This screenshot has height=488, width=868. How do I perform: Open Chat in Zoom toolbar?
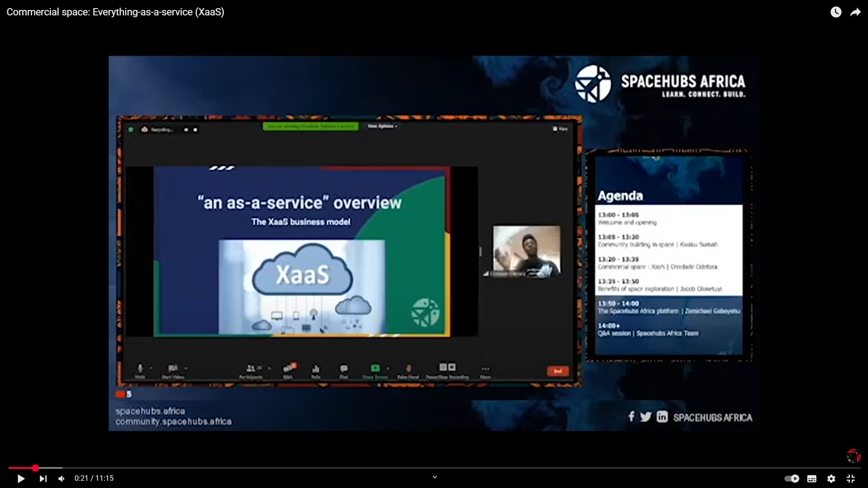point(344,371)
